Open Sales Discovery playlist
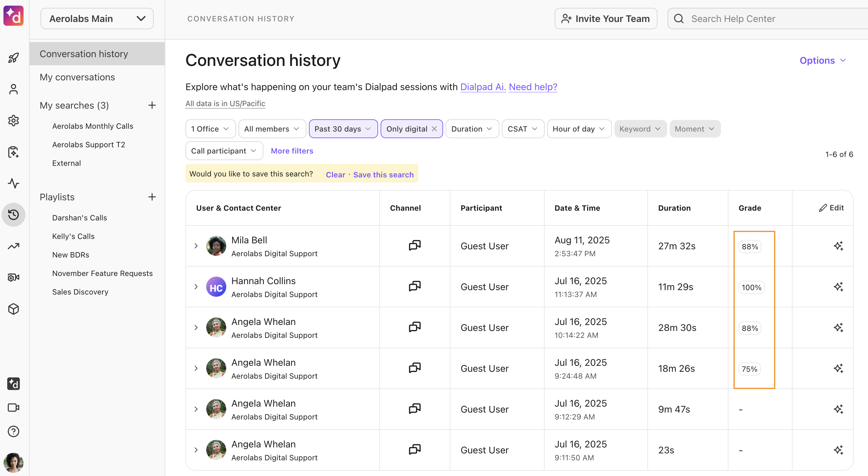 point(80,292)
